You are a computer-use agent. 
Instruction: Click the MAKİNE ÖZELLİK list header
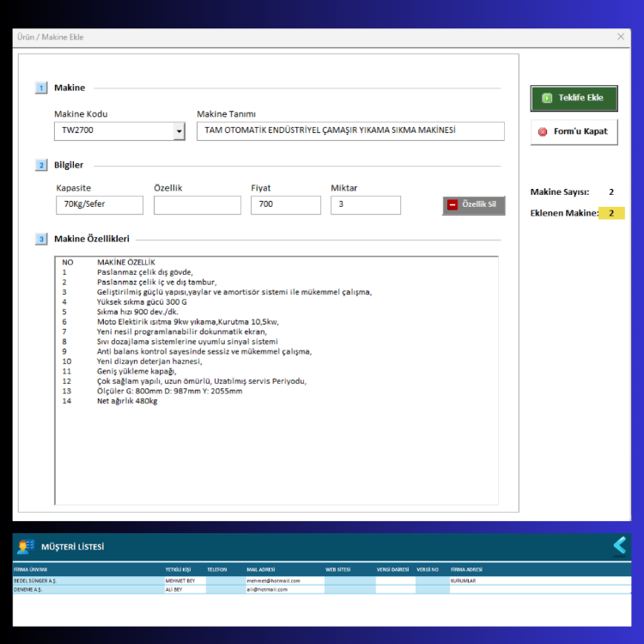pyautogui.click(x=126, y=262)
